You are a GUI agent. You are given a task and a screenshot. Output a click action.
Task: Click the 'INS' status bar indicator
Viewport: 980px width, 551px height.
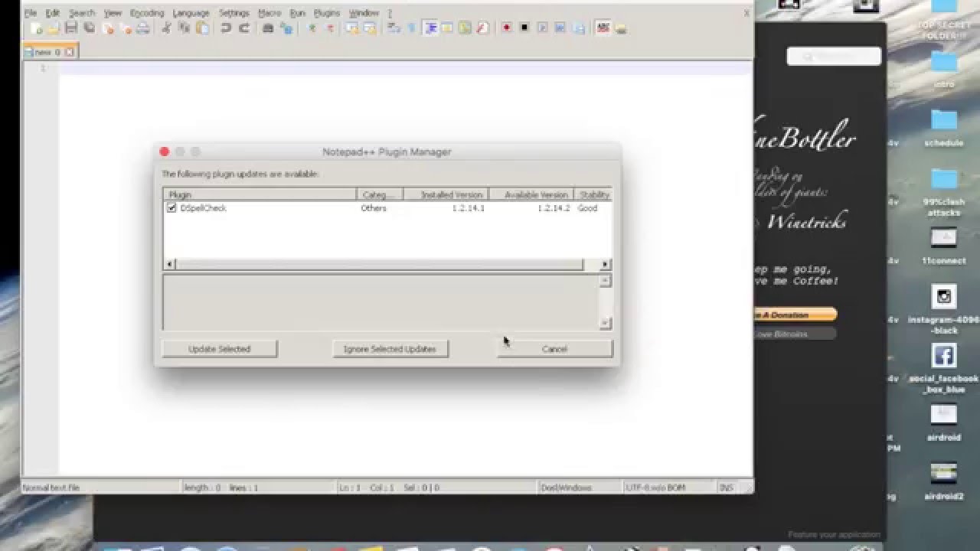pos(727,487)
